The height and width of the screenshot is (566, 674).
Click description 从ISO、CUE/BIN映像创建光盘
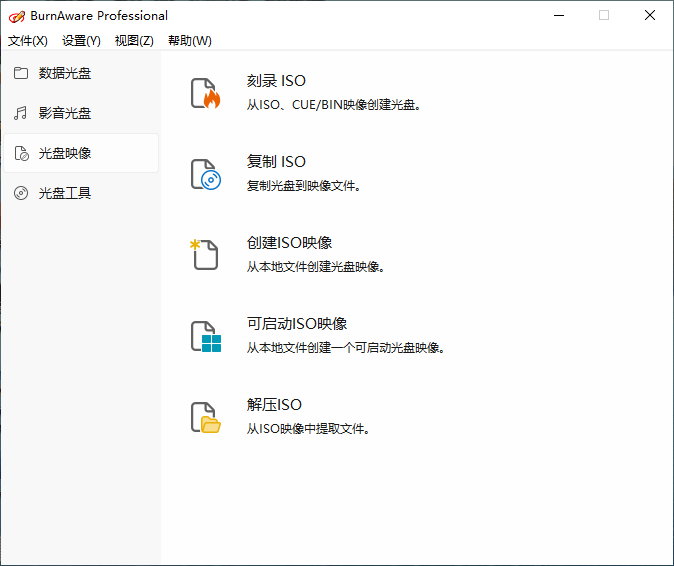click(x=334, y=104)
